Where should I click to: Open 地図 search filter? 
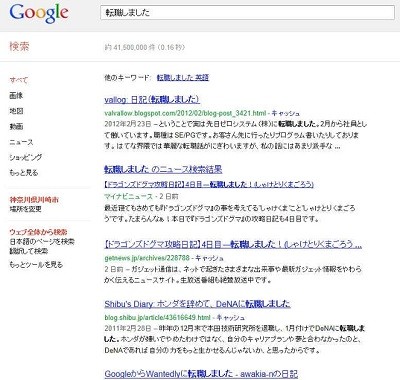pos(16,111)
